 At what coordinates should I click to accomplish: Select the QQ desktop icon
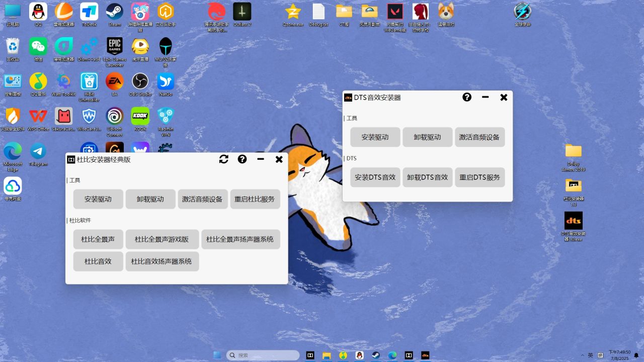coord(38,14)
